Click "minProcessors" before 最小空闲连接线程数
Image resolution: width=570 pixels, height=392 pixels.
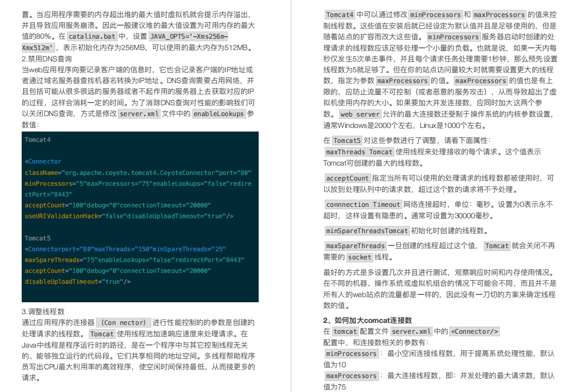[x=351, y=353]
